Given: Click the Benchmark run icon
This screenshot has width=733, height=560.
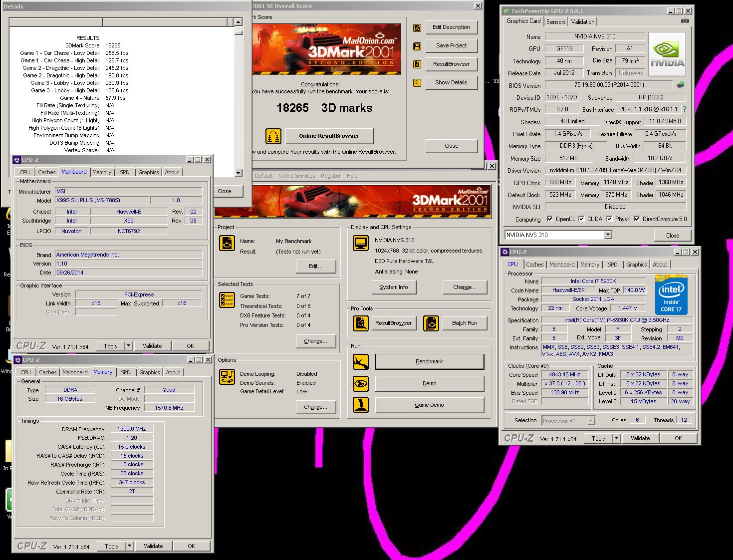Looking at the screenshot, I should (361, 362).
